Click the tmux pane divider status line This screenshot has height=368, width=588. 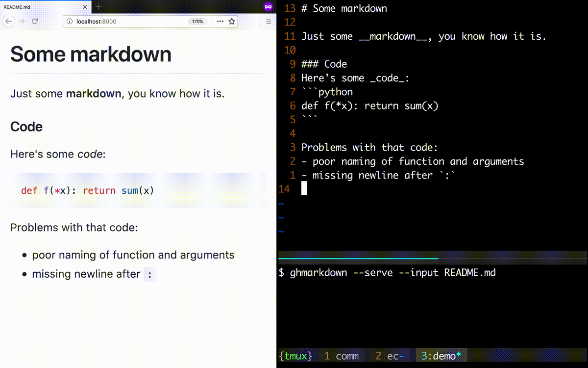click(433, 258)
